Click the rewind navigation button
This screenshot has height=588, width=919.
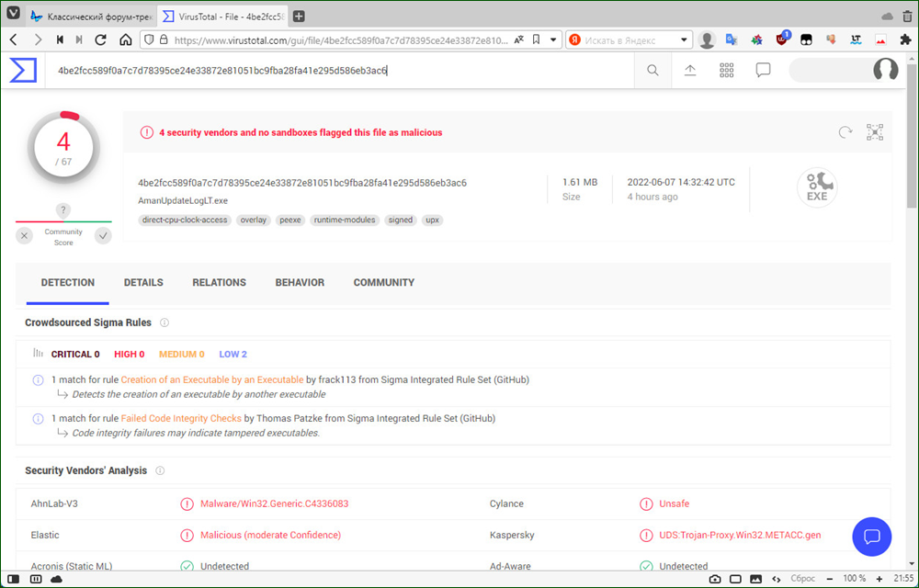point(60,40)
